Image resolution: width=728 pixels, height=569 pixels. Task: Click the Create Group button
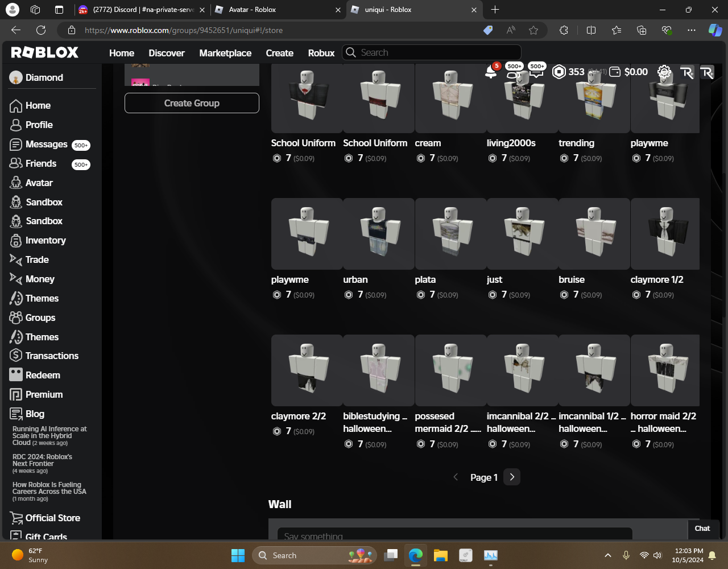click(192, 103)
